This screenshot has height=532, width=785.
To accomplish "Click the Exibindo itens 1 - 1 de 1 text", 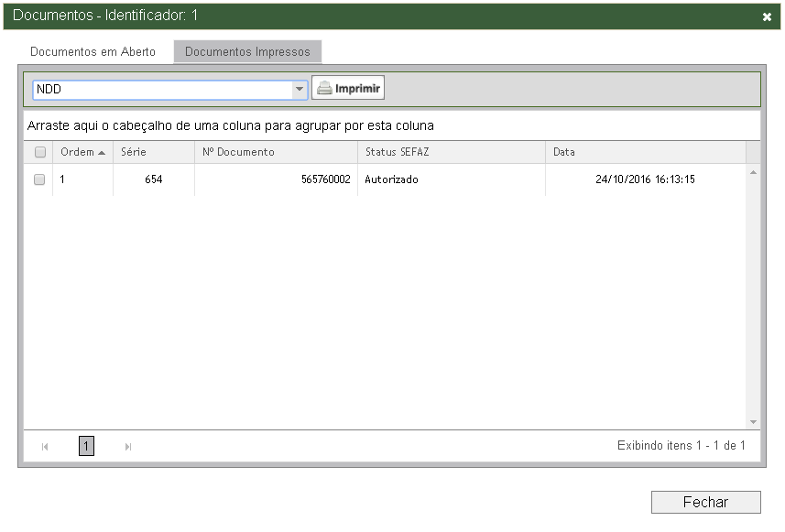I will click(x=681, y=445).
